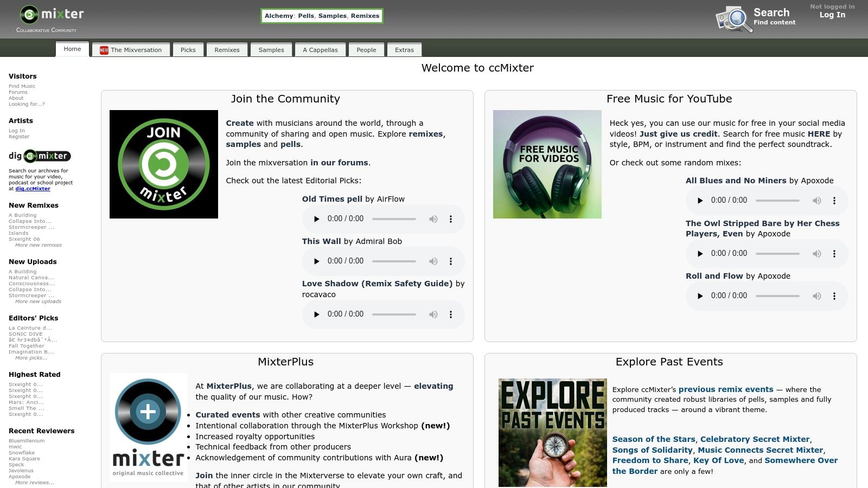Follow the dig.ccMixter link
The height and width of the screenshot is (488, 868).
(33, 189)
